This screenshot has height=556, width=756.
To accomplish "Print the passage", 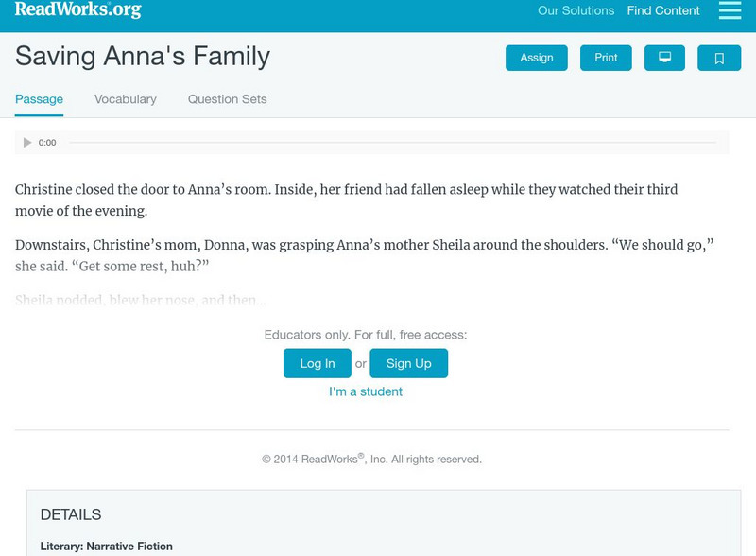I will 605,58.
